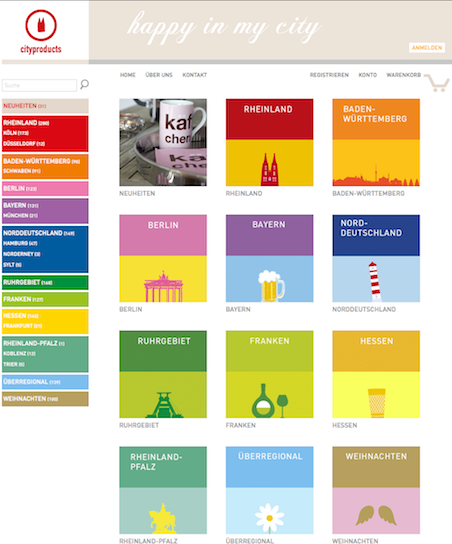The height and width of the screenshot is (544, 452).
Task: Click the Anmelden login button
Action: pyautogui.click(x=427, y=48)
